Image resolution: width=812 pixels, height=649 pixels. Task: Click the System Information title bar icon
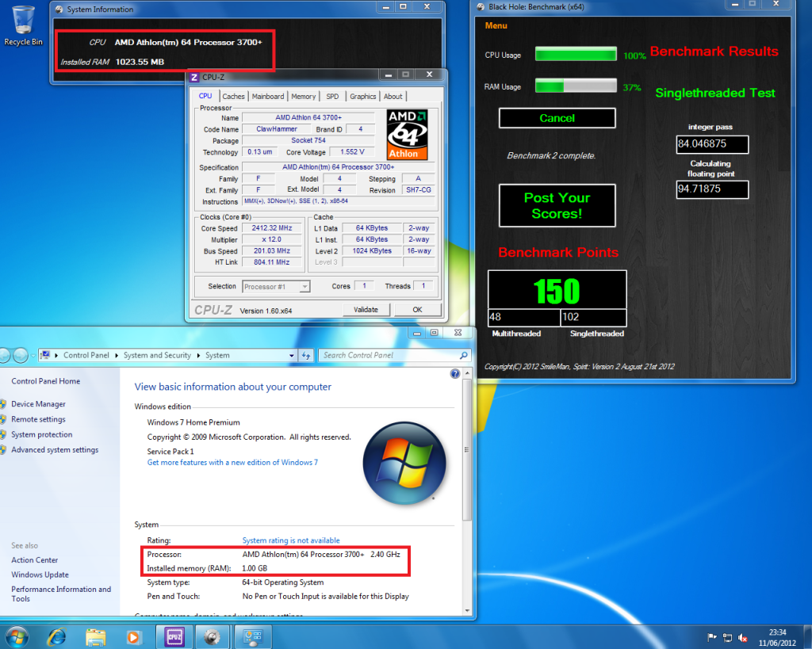(59, 10)
